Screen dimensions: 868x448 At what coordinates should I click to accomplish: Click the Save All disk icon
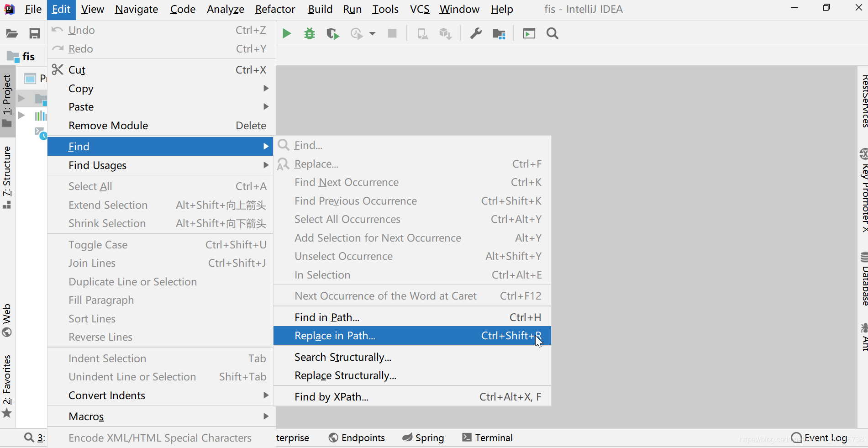35,33
